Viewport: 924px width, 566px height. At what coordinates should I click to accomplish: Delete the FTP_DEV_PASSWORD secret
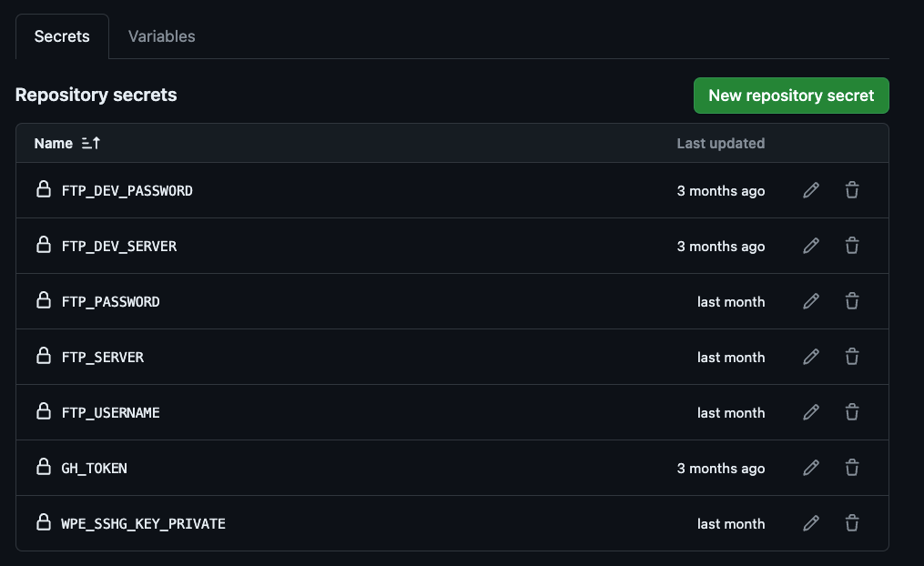tap(852, 190)
